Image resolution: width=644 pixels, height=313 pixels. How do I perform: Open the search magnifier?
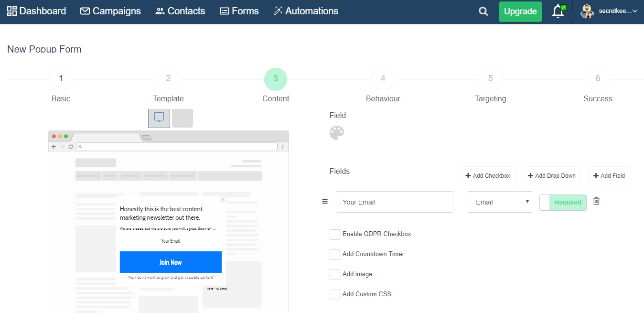click(x=483, y=11)
